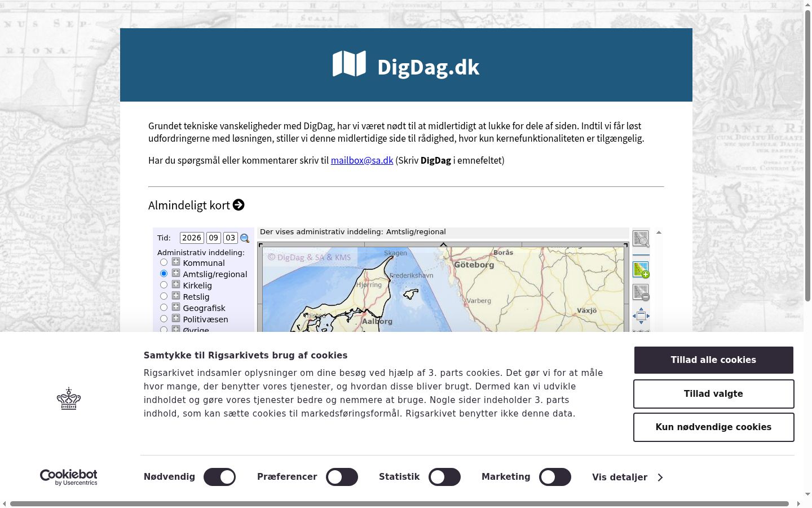Click Aalborg on the map

(x=377, y=322)
